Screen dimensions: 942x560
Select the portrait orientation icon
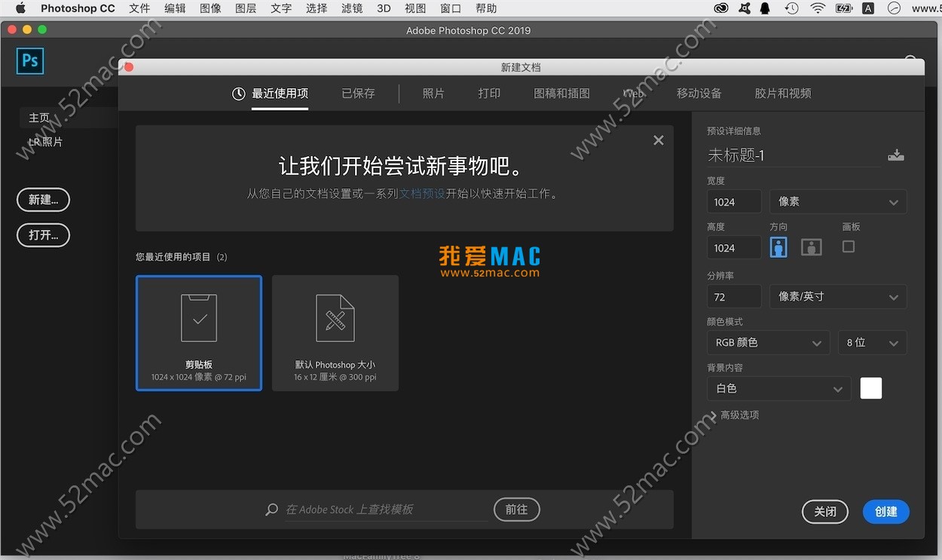(x=778, y=246)
